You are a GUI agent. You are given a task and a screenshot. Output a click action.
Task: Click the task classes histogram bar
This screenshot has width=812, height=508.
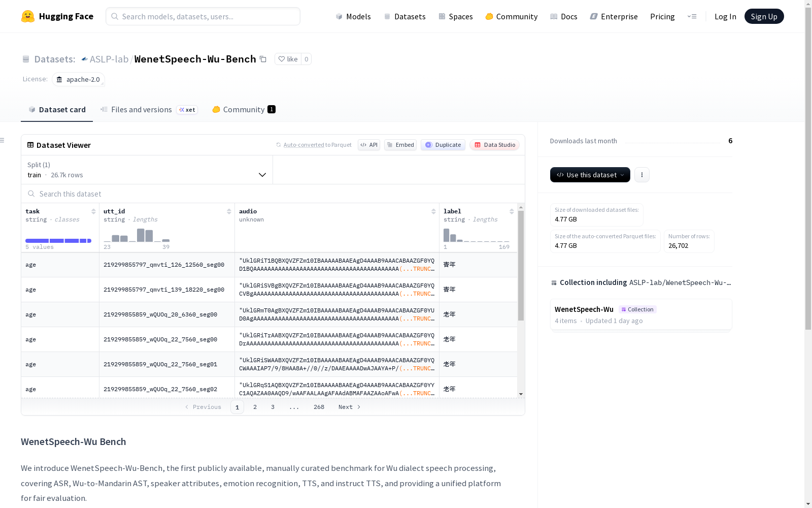(x=58, y=241)
